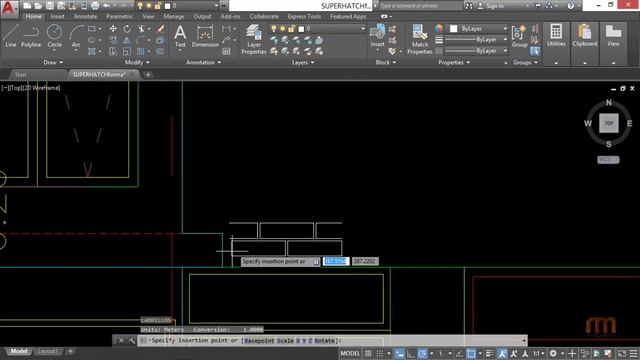
Task: Click the Undo arrow in quick access toolbar
Action: coord(107,6)
